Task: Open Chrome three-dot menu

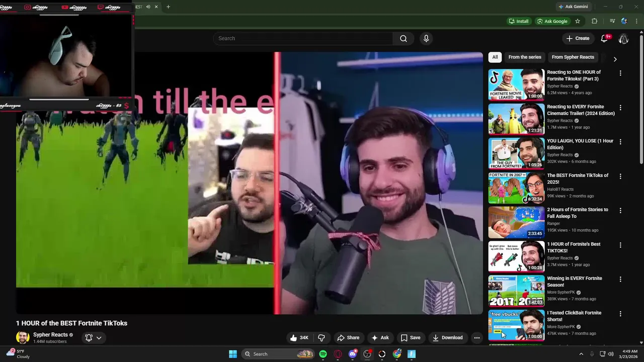Action: pyautogui.click(x=636, y=21)
